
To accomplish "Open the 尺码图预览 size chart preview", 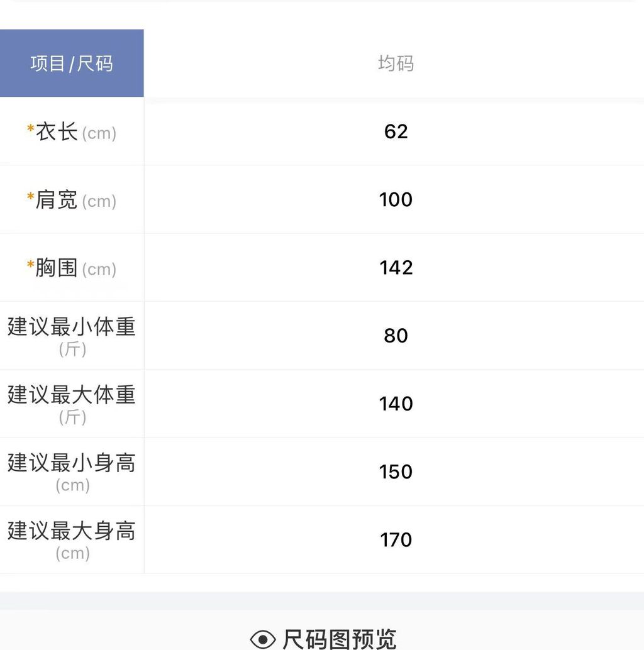I will pos(340,639).
